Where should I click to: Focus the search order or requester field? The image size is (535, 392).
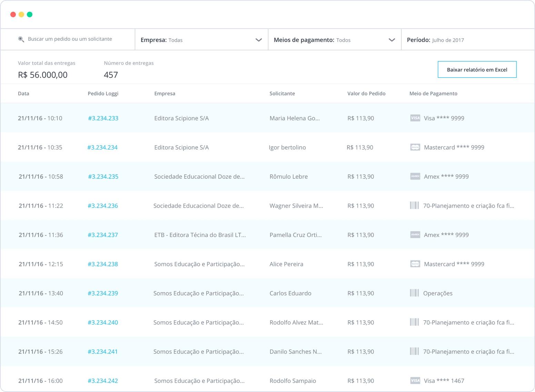tap(70, 39)
